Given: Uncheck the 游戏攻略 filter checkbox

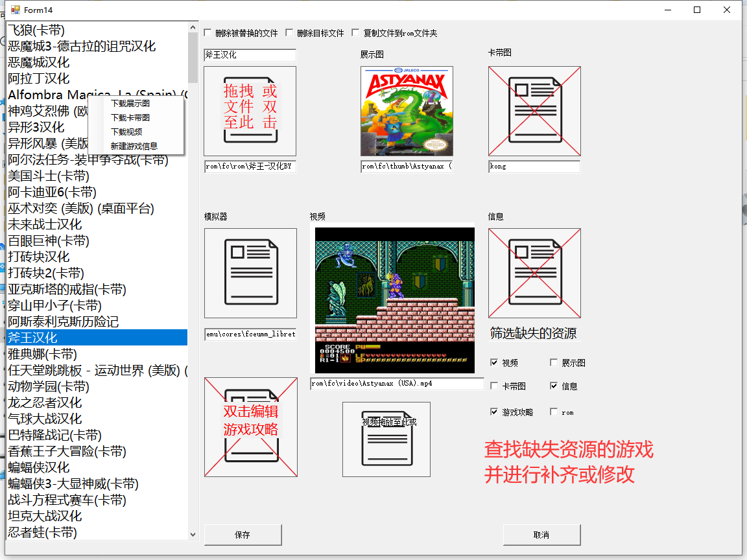Looking at the screenshot, I should (494, 412).
